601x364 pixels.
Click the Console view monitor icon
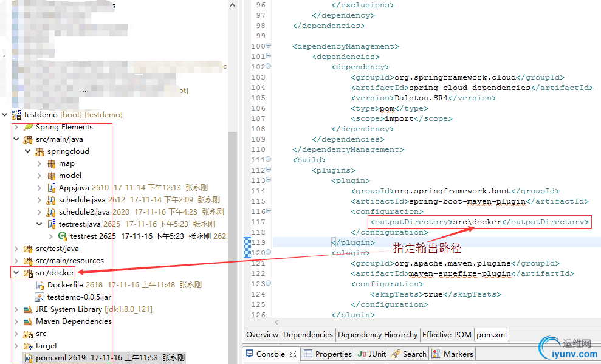tap(250, 354)
